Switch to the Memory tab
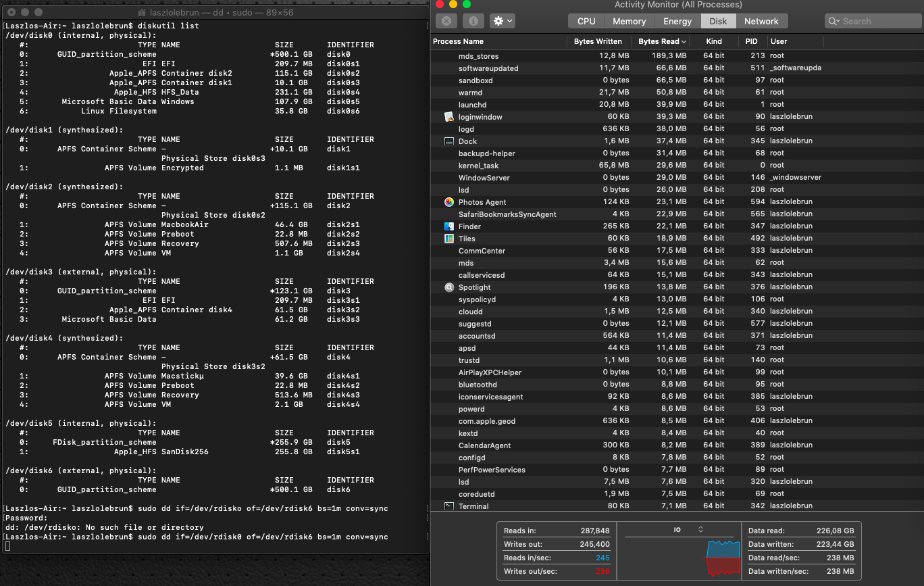 coord(630,21)
